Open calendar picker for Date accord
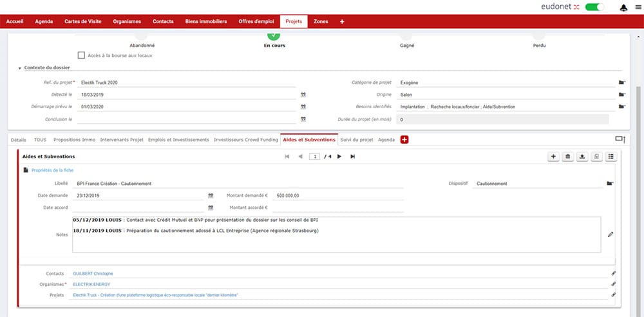 [211, 207]
